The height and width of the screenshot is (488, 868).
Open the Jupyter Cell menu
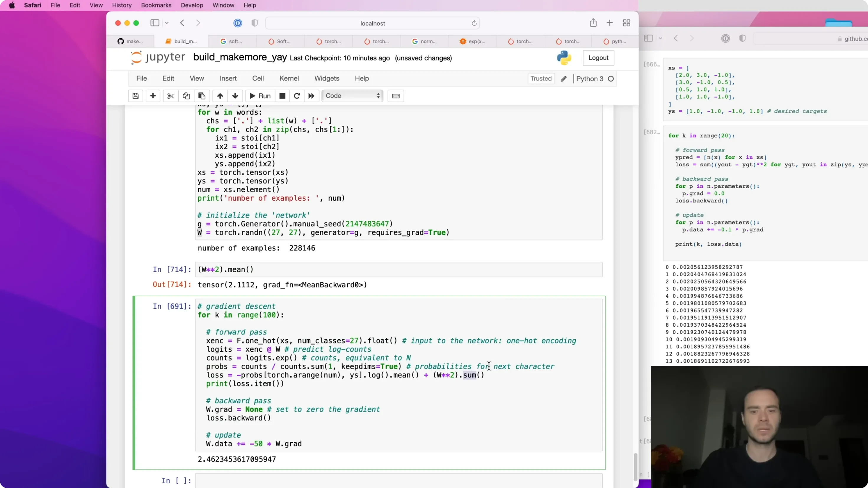258,78
